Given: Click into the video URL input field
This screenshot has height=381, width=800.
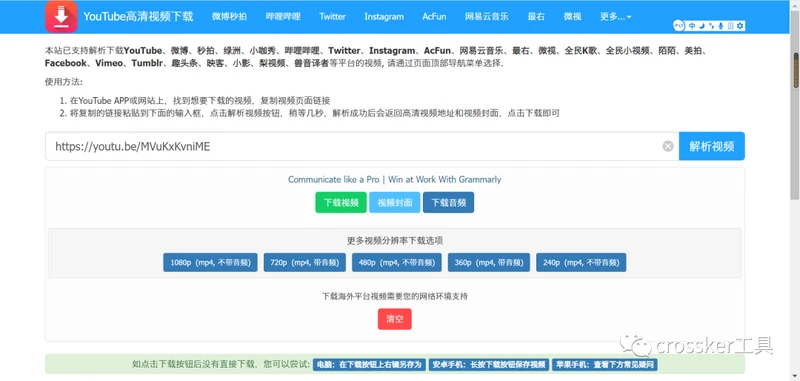Looking at the screenshot, I should click(362, 146).
